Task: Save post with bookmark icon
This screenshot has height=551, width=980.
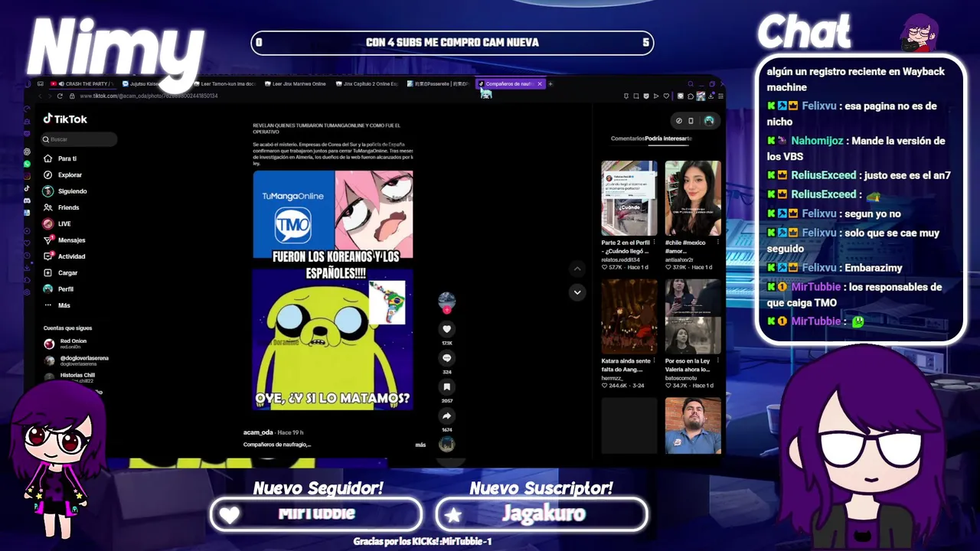Action: click(x=447, y=387)
